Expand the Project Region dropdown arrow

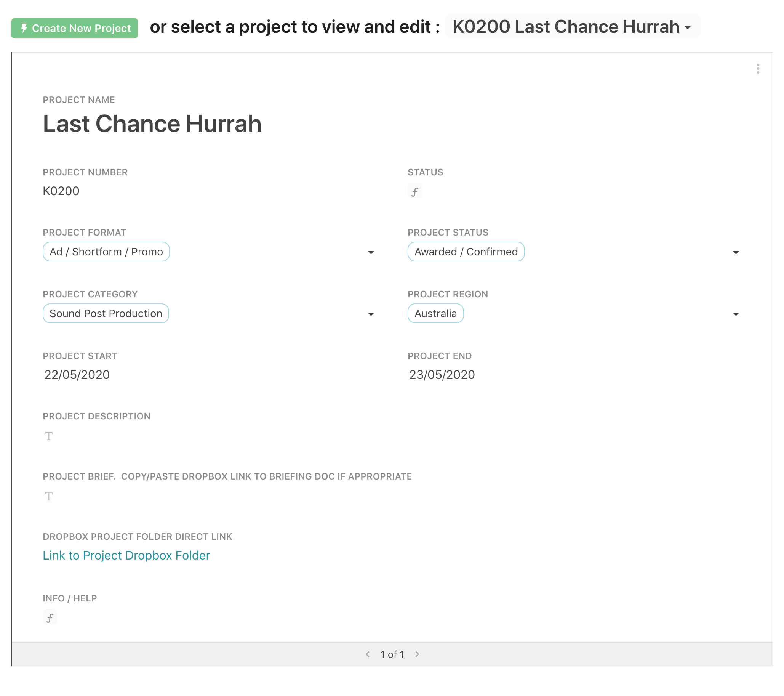click(736, 314)
